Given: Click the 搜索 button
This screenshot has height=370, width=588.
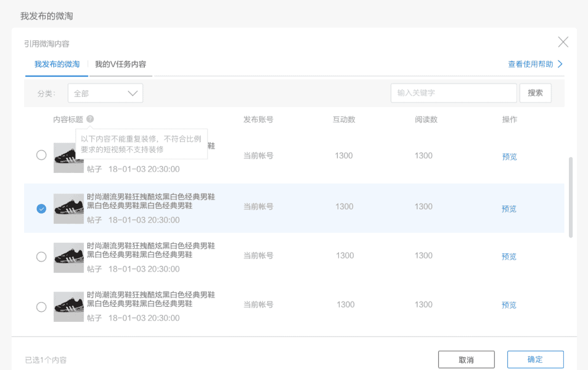Looking at the screenshot, I should [535, 93].
